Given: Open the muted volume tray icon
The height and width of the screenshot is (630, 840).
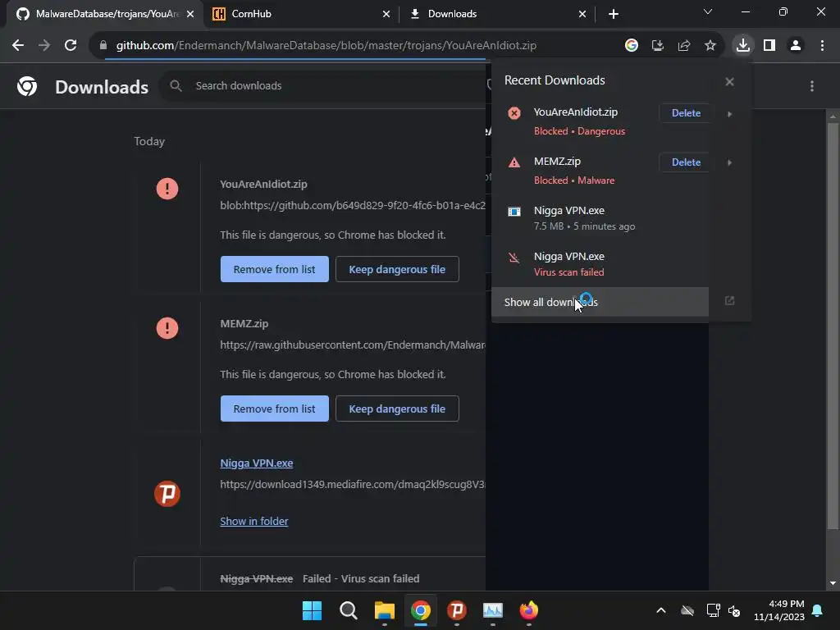Looking at the screenshot, I should [734, 610].
